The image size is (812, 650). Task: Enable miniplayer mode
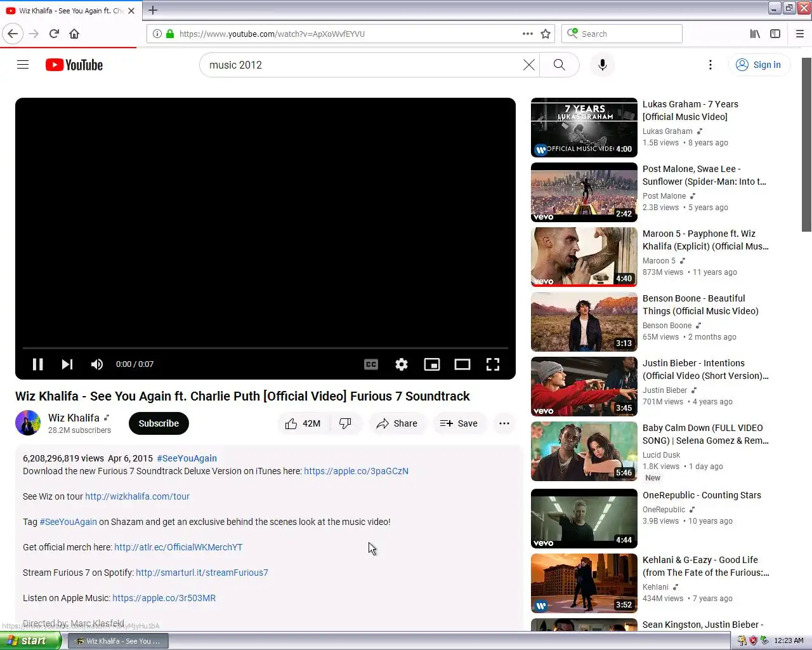pyautogui.click(x=432, y=364)
